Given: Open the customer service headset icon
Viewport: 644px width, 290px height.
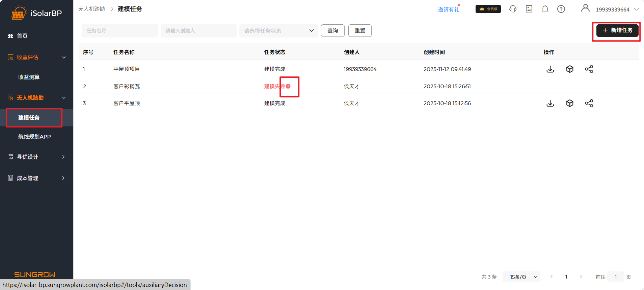Looking at the screenshot, I should 513,9.
